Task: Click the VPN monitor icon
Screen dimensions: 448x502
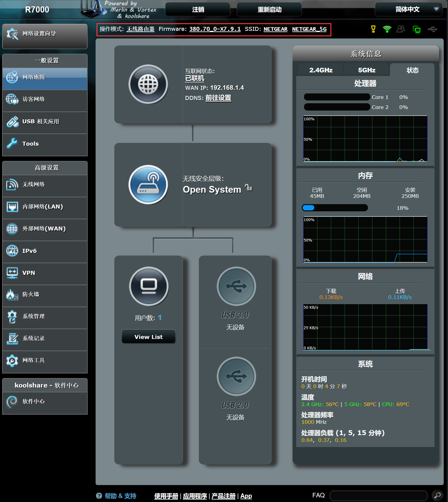Action: (12, 273)
